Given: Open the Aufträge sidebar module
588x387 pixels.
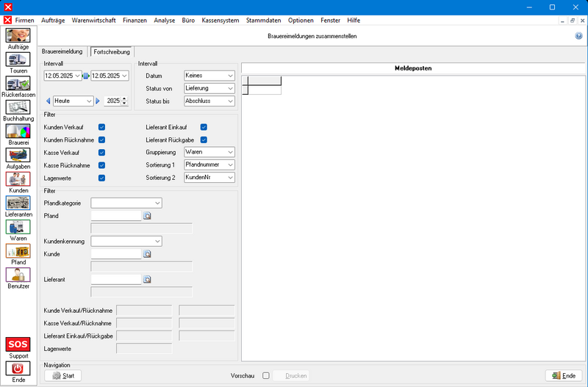Looking at the screenshot, I should (x=18, y=36).
